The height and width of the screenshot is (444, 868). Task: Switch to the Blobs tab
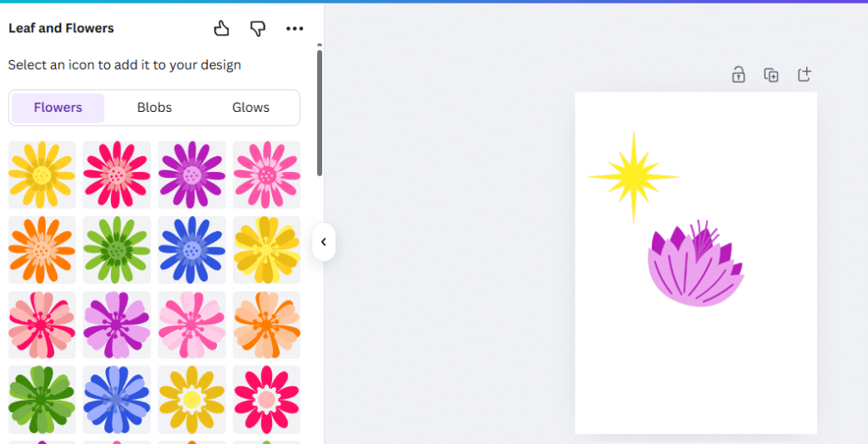point(154,108)
